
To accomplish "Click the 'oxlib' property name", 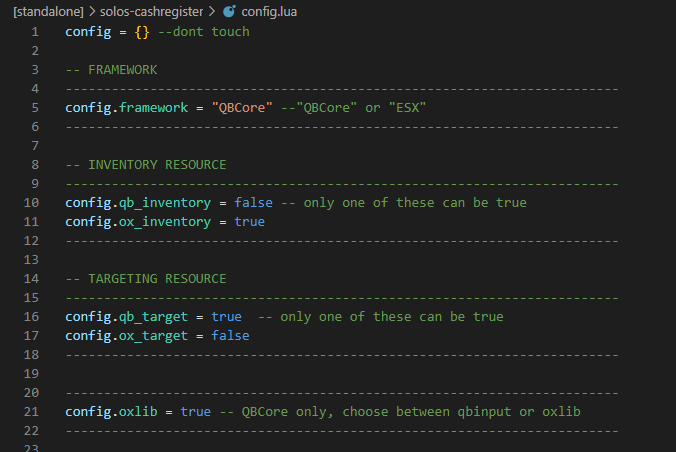I will tap(138, 411).
